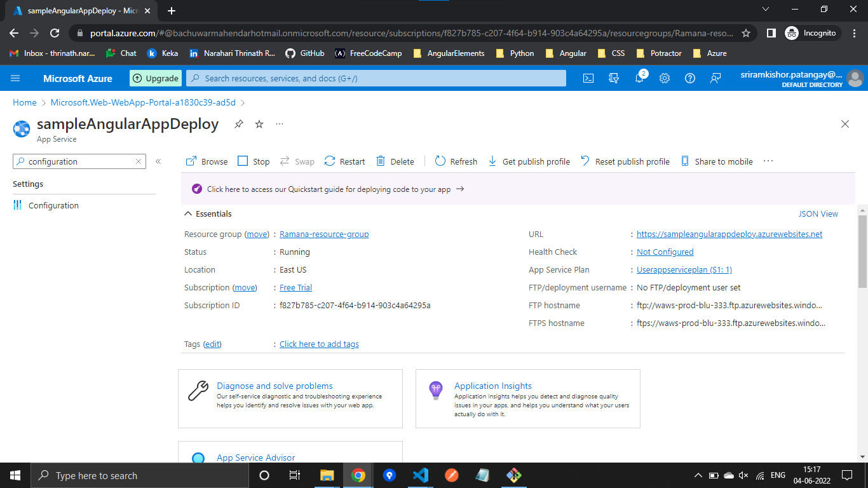This screenshot has width=868, height=488.
Task: Browse the web app
Action: [x=207, y=161]
